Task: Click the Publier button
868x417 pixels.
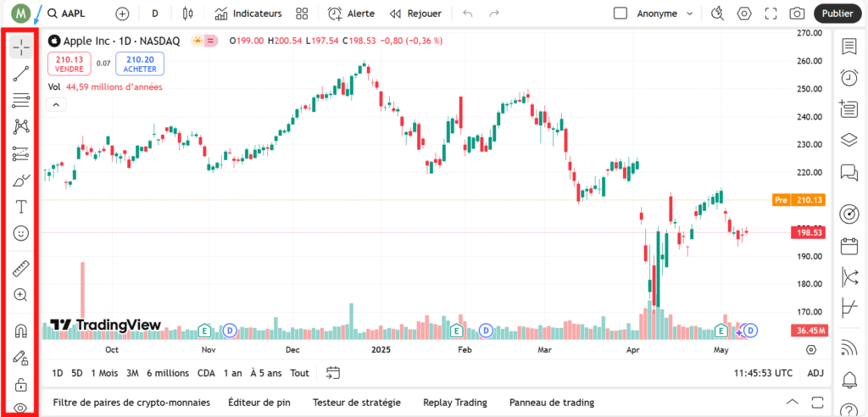Action: [x=837, y=14]
